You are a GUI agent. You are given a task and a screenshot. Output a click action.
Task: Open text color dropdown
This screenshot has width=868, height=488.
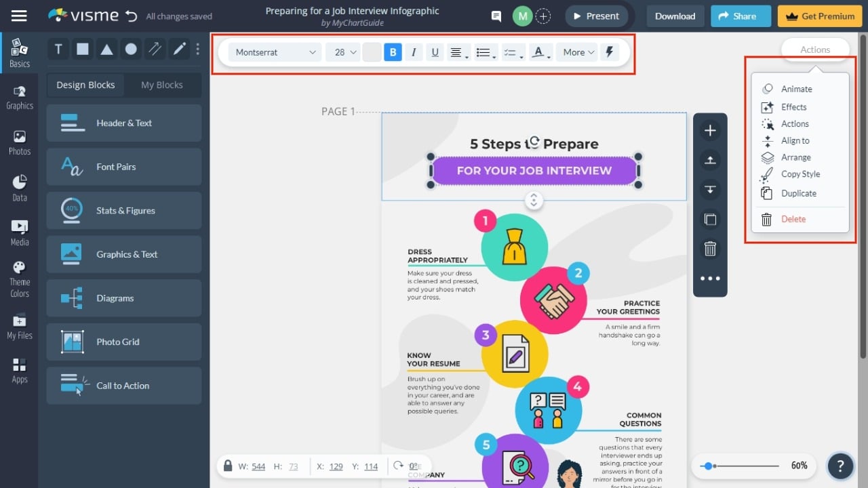[x=540, y=52]
